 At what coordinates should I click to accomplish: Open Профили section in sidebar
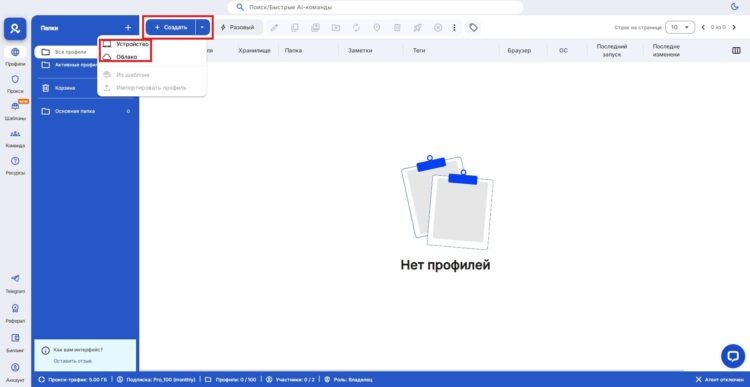[x=15, y=56]
